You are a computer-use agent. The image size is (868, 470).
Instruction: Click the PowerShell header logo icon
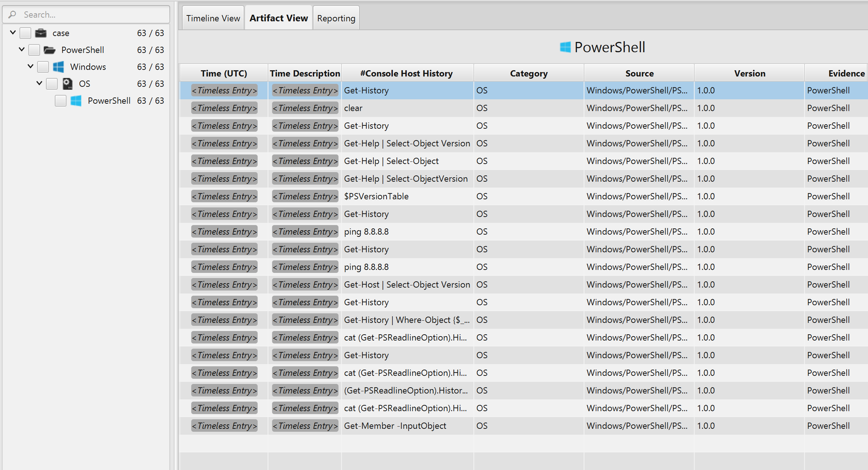pyautogui.click(x=565, y=47)
